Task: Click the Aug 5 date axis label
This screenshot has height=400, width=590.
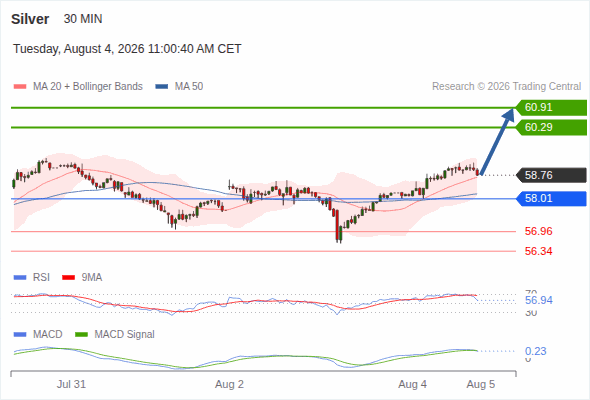Action: pos(481,385)
